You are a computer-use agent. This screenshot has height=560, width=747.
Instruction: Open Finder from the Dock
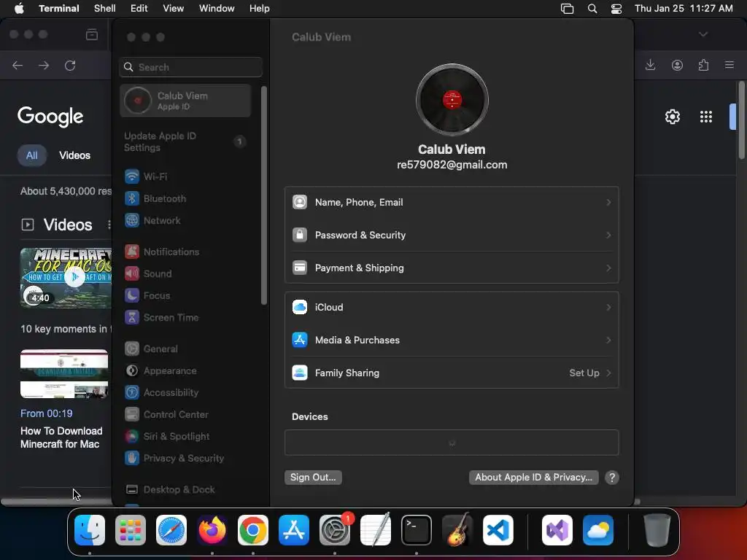[90, 530]
